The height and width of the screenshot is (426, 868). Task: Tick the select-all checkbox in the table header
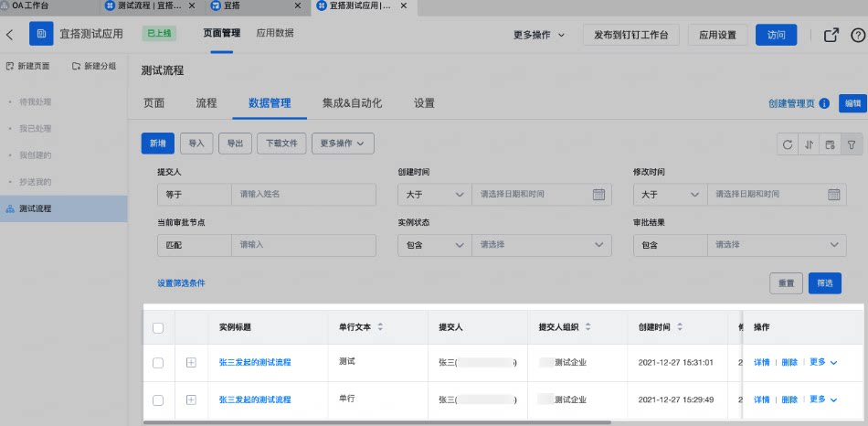(158, 328)
